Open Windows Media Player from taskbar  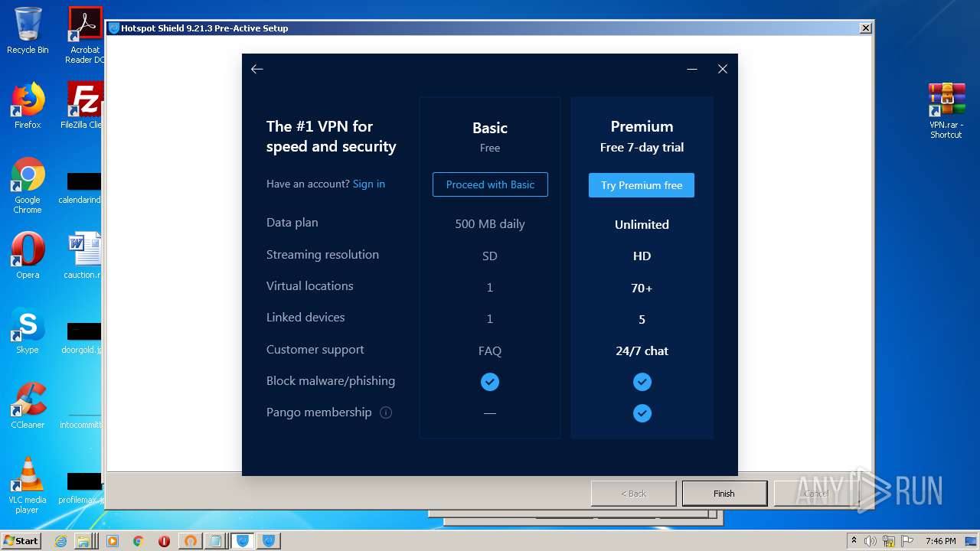pyautogui.click(x=113, y=541)
